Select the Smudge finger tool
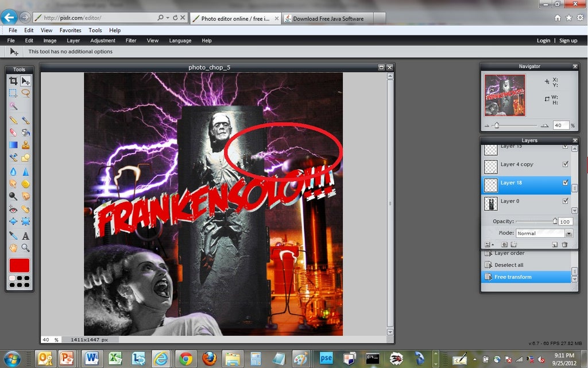 (13, 183)
